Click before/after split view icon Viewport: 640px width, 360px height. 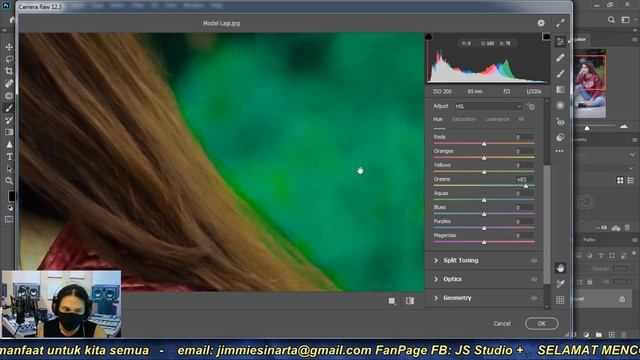(x=410, y=301)
